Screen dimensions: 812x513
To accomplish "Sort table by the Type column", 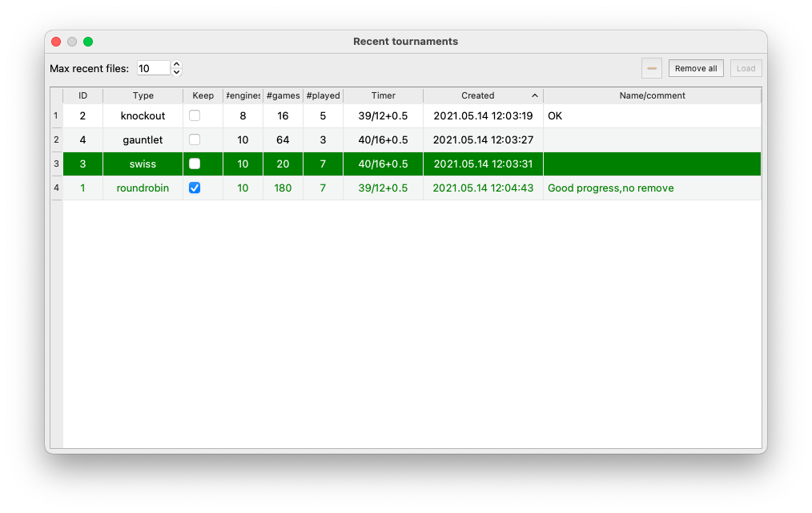I will 143,95.
